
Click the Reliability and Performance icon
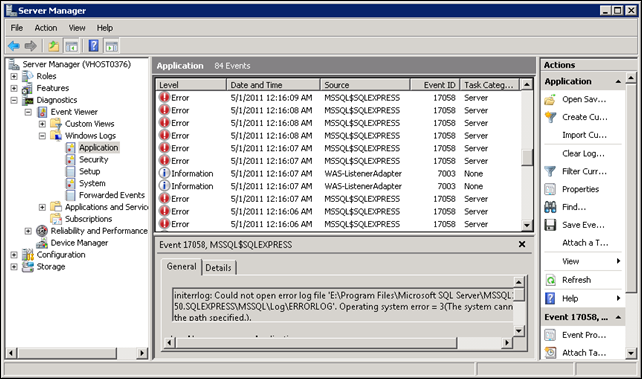tap(42, 231)
